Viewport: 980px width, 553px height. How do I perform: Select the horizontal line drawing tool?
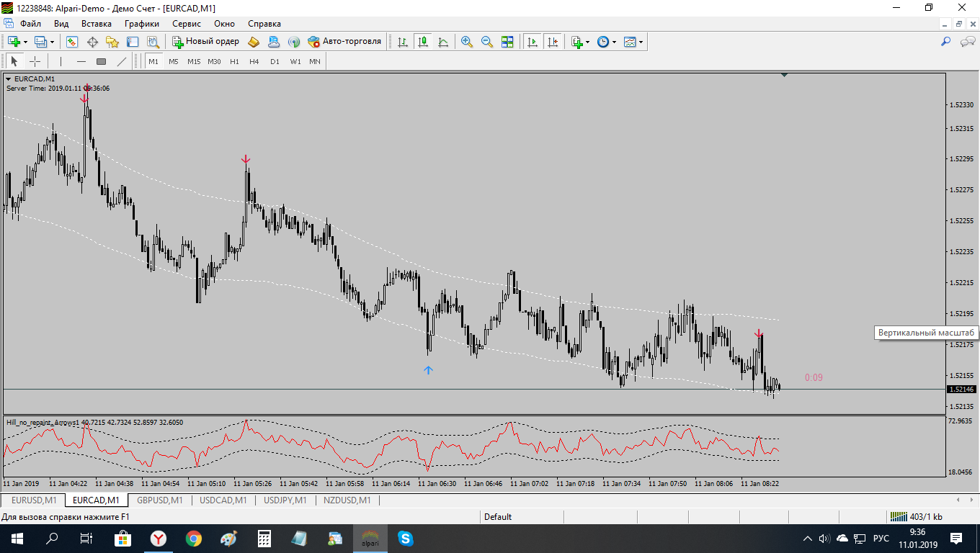81,61
